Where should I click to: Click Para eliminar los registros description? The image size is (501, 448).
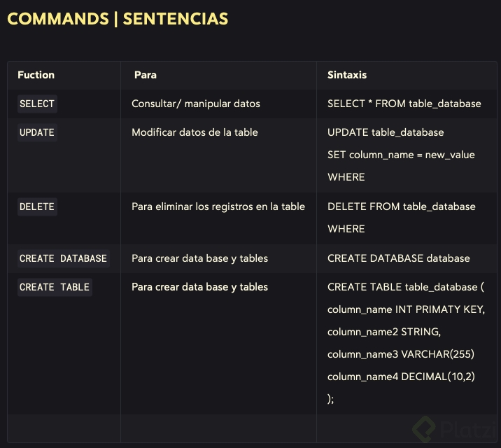(218, 206)
